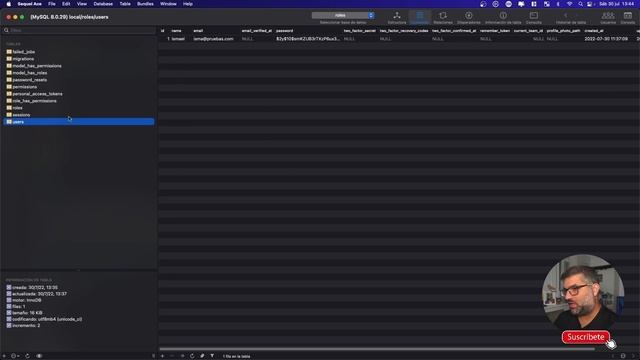Open the sidebar gear actions menu

click(14, 356)
